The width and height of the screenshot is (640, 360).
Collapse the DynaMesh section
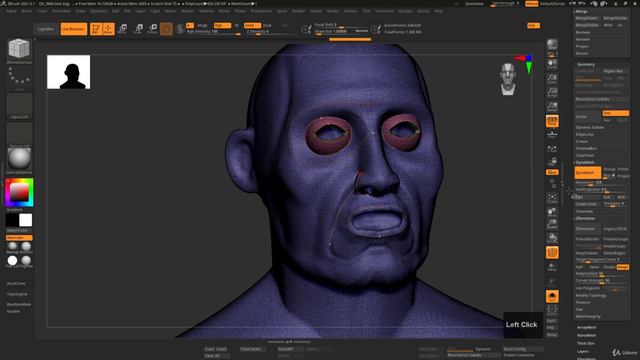[584, 162]
